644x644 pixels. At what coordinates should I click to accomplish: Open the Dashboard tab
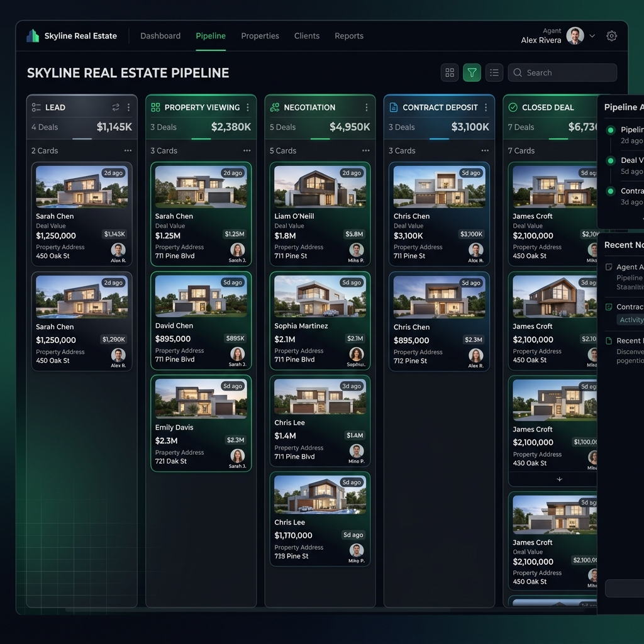(160, 36)
